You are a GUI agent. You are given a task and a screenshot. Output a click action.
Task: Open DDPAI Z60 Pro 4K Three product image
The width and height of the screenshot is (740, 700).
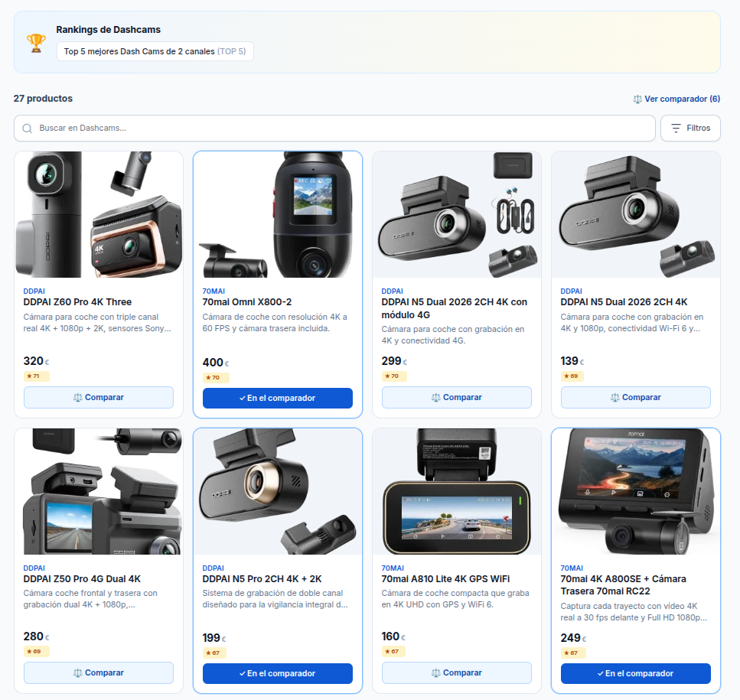pyautogui.click(x=99, y=215)
